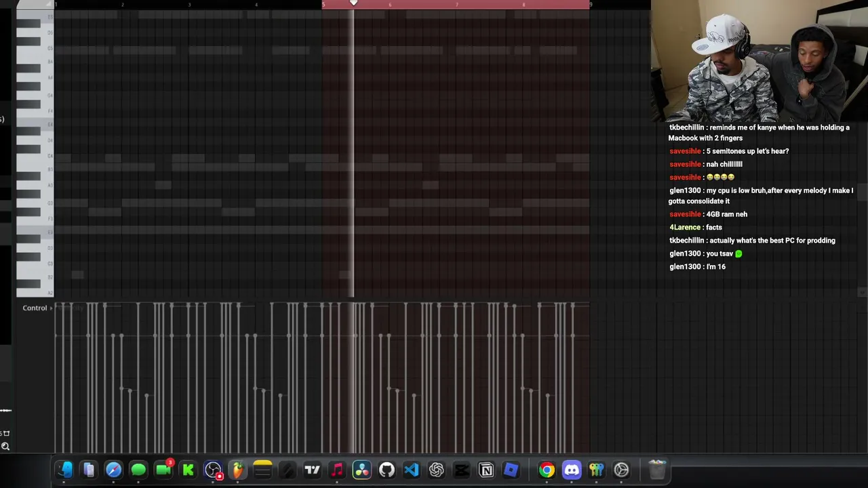Switch to OBS Studio in the dock
The width and height of the screenshot is (868, 488).
pos(213,470)
